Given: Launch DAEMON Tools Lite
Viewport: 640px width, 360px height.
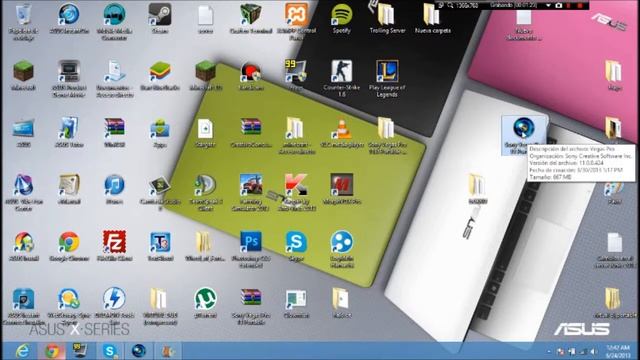Looking at the screenshot, I should [114, 299].
